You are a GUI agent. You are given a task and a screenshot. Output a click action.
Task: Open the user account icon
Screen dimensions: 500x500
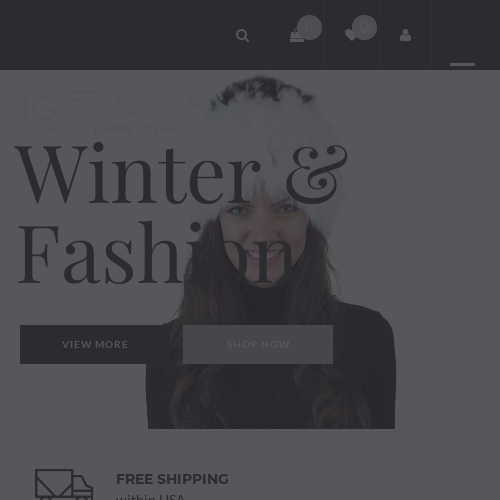(405, 35)
